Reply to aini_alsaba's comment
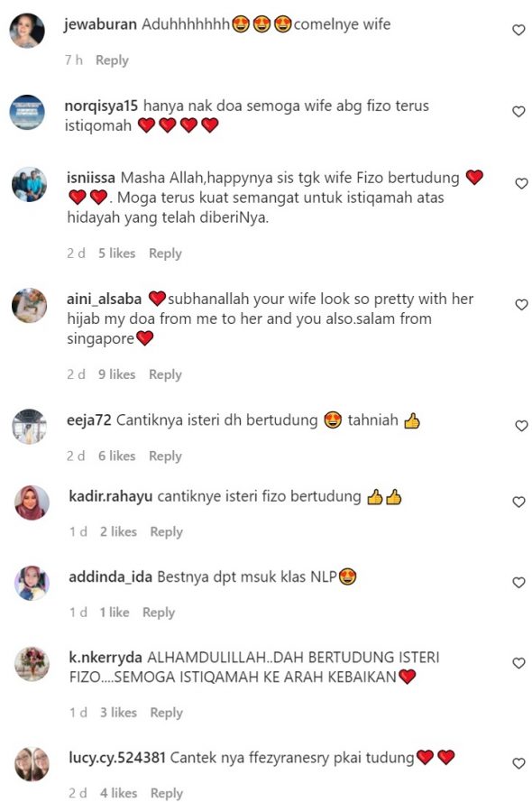 165,374
